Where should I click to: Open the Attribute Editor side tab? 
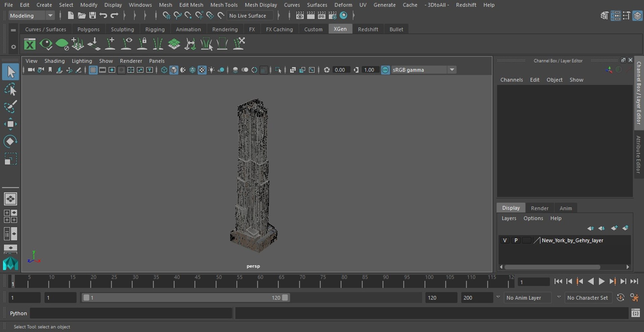(x=639, y=154)
